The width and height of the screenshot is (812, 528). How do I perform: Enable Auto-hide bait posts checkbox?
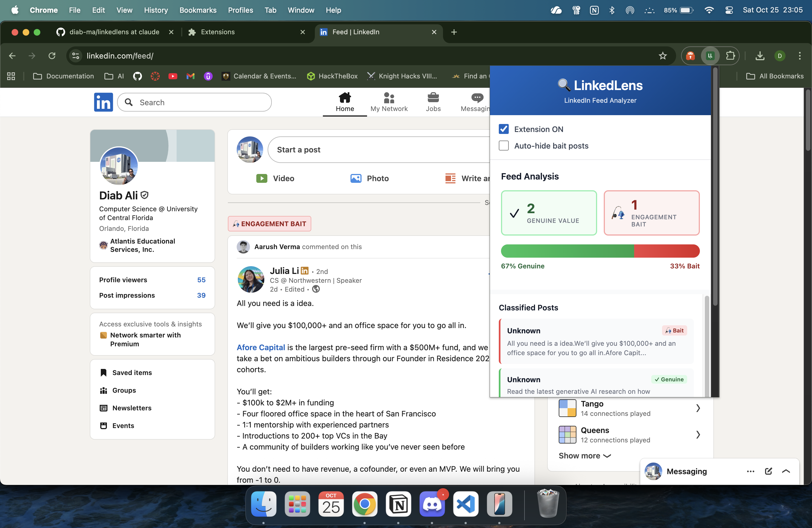503,146
